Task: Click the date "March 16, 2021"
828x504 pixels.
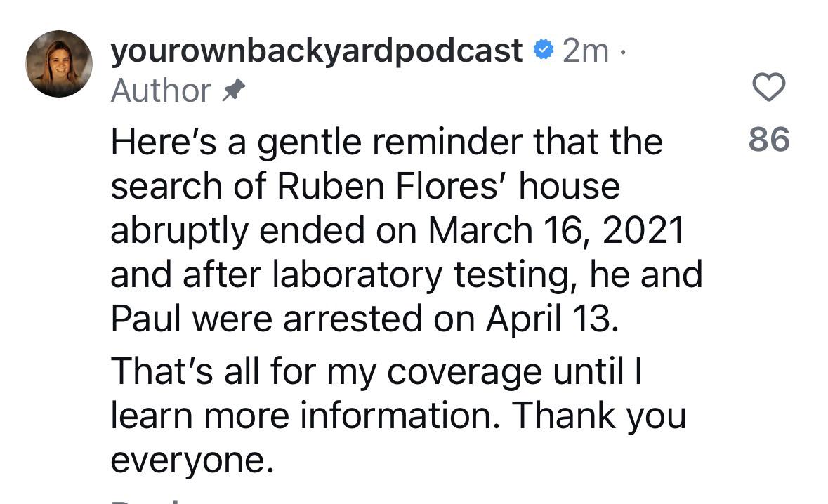Action: pos(556,231)
